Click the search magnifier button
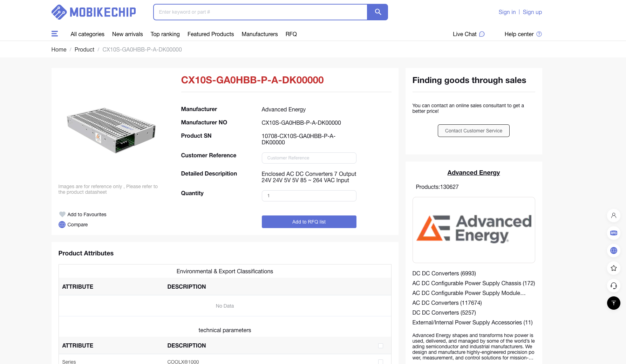This screenshot has width=626, height=364. coord(377,12)
